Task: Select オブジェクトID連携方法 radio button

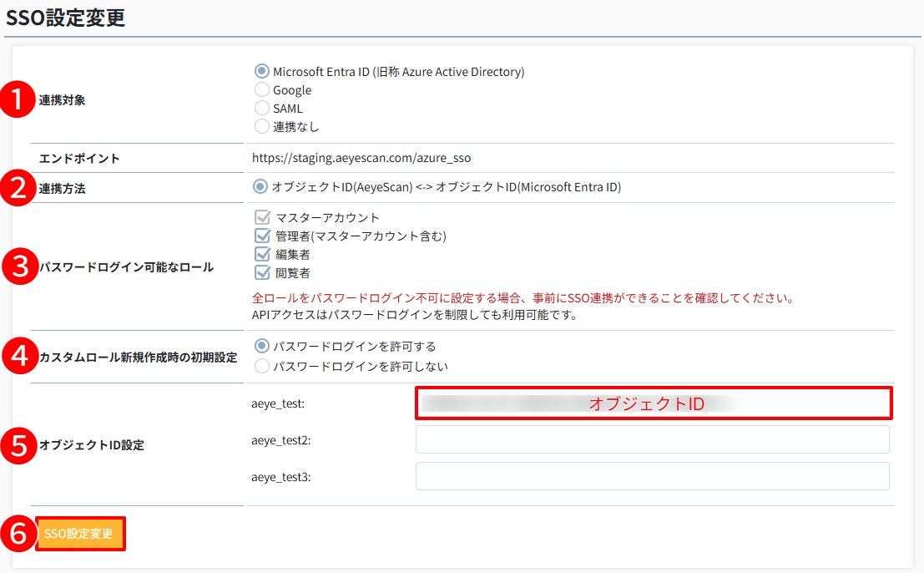Action: pyautogui.click(x=260, y=187)
